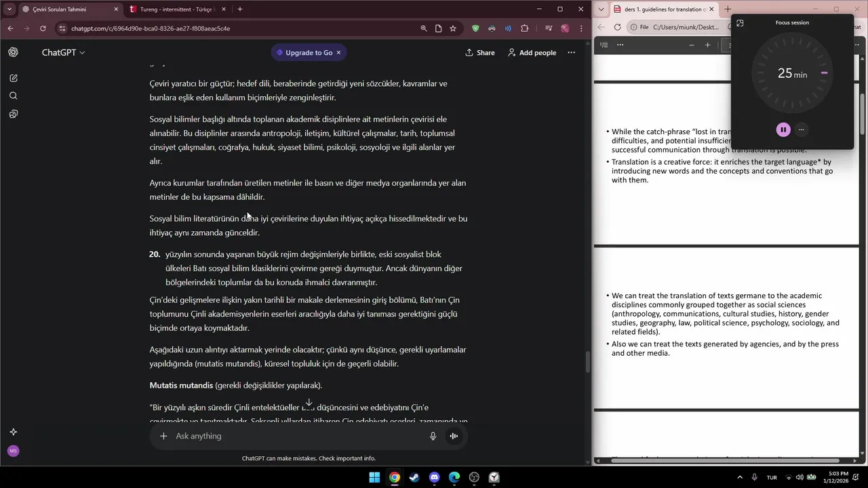Screen dimensions: 868x488
Task: Open the Chrome extensions puzzle icon
Action: pyautogui.click(x=525, y=28)
